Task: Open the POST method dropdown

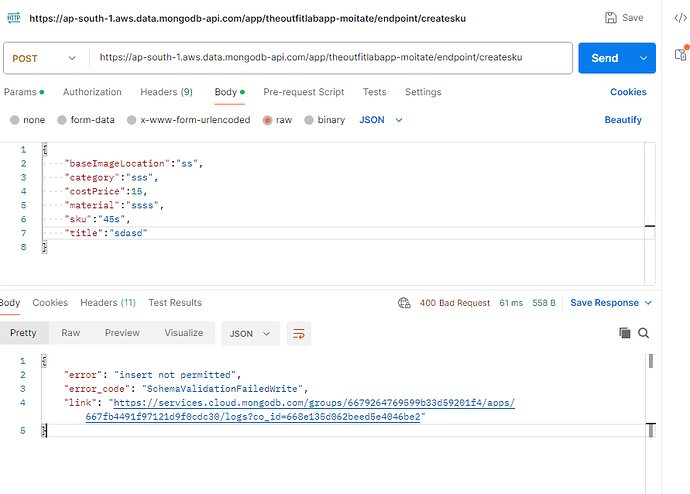Action: [x=44, y=59]
